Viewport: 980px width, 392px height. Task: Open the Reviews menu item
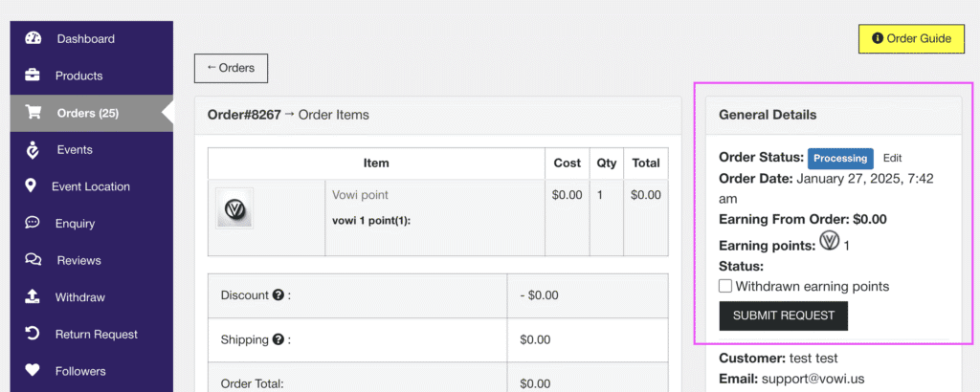click(78, 260)
